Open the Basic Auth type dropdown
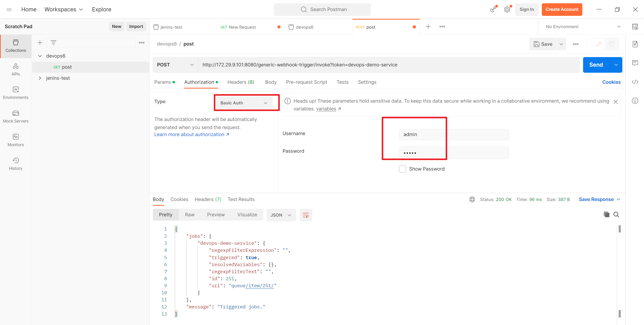The height and width of the screenshot is (325, 644). (244, 103)
